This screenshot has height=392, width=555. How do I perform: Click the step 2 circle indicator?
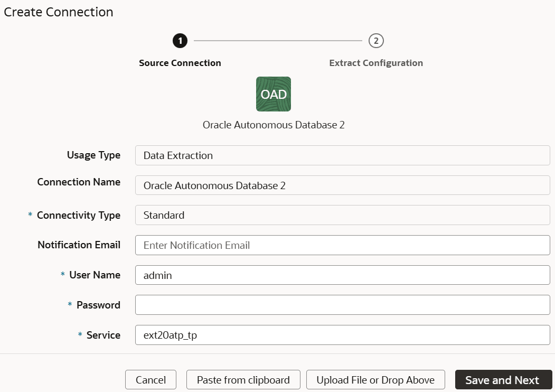click(x=376, y=41)
